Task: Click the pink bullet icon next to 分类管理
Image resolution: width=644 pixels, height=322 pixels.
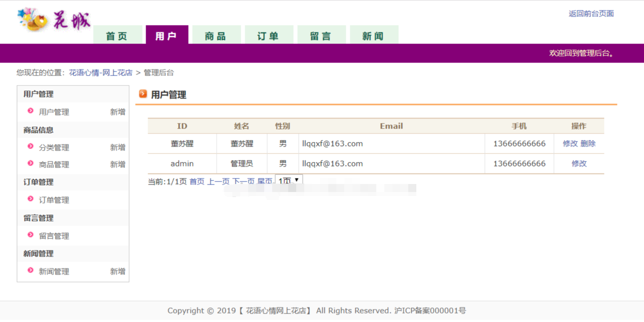Action: [31, 146]
